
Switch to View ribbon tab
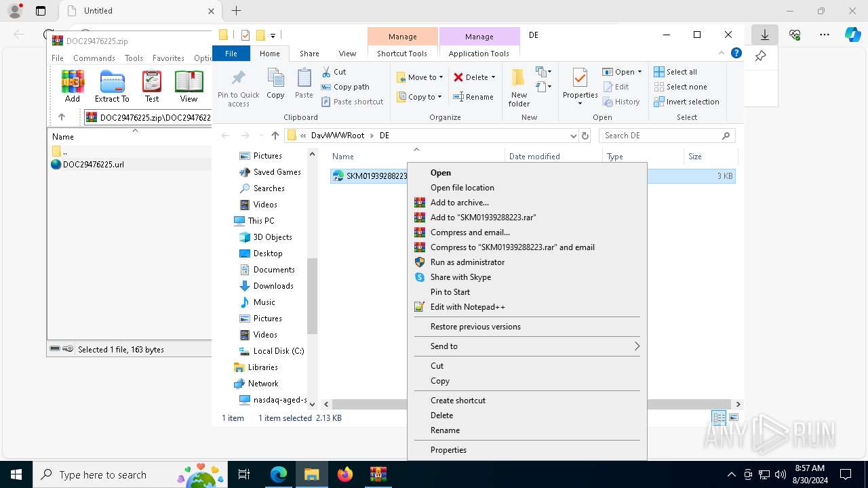pyautogui.click(x=347, y=54)
